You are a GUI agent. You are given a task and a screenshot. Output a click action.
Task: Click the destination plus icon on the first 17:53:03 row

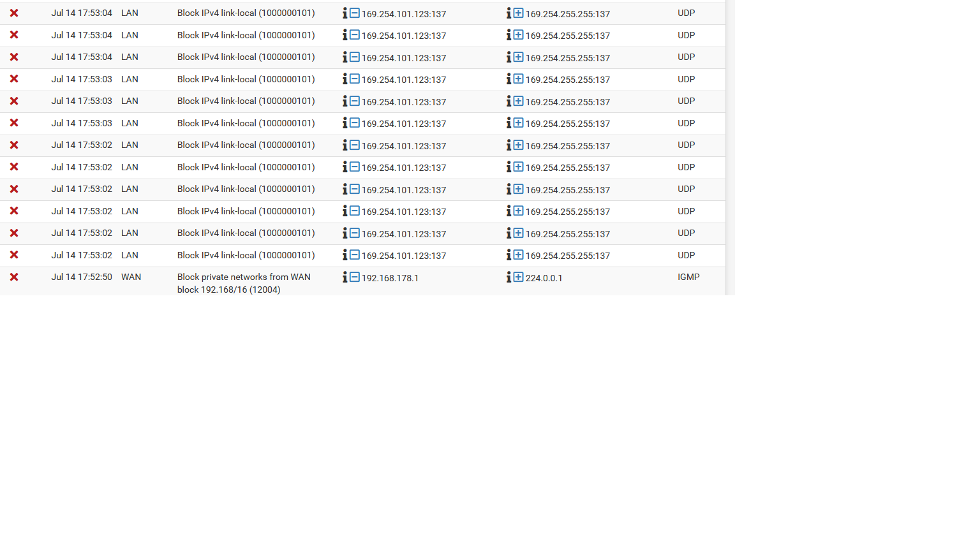pyautogui.click(x=519, y=79)
